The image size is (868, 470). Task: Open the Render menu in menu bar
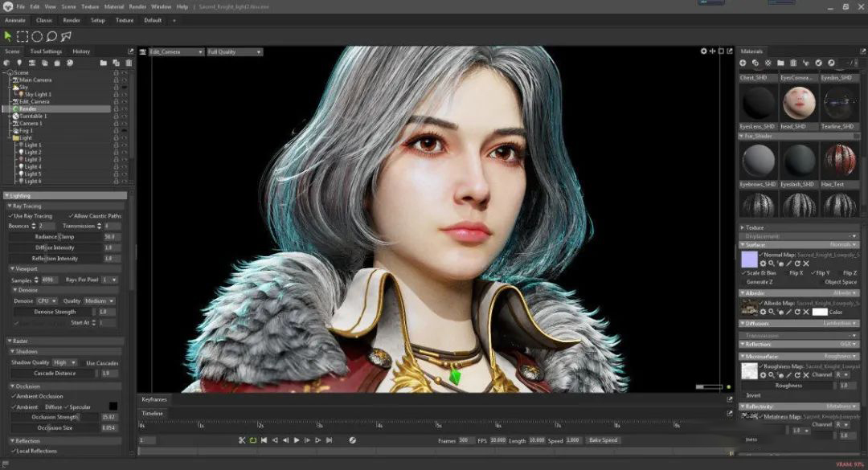coord(137,6)
